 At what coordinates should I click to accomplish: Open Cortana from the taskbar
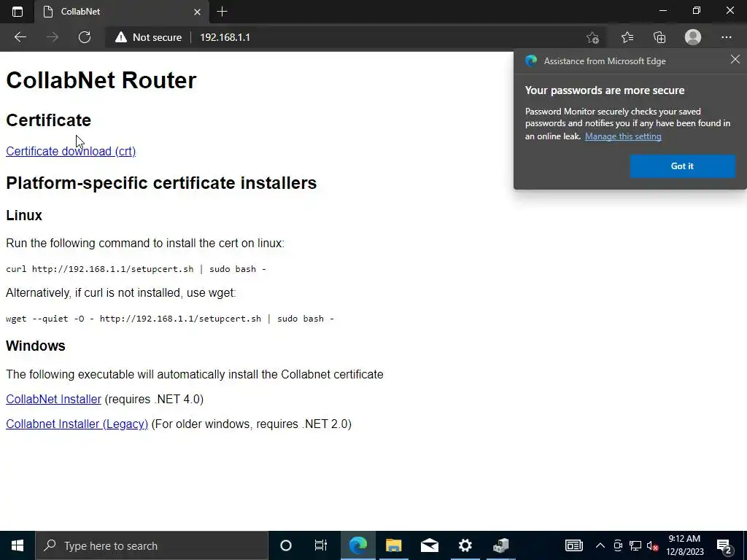286,545
